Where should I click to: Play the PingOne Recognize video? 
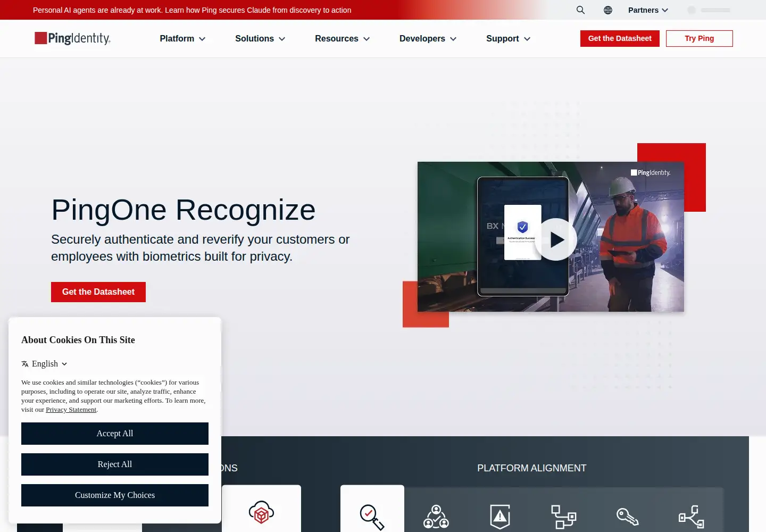pyautogui.click(x=556, y=239)
